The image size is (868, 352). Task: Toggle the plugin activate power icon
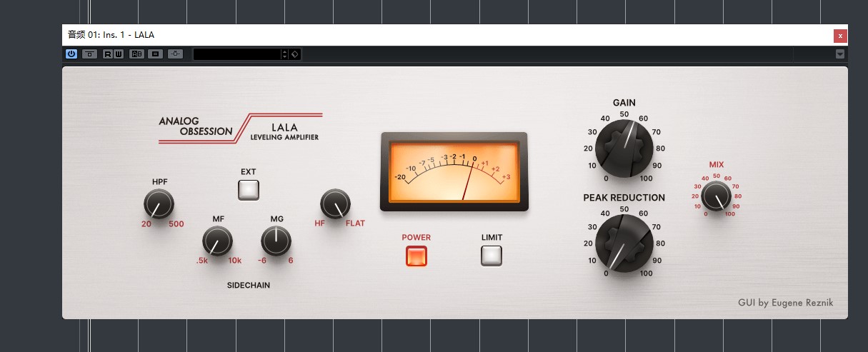[71, 54]
